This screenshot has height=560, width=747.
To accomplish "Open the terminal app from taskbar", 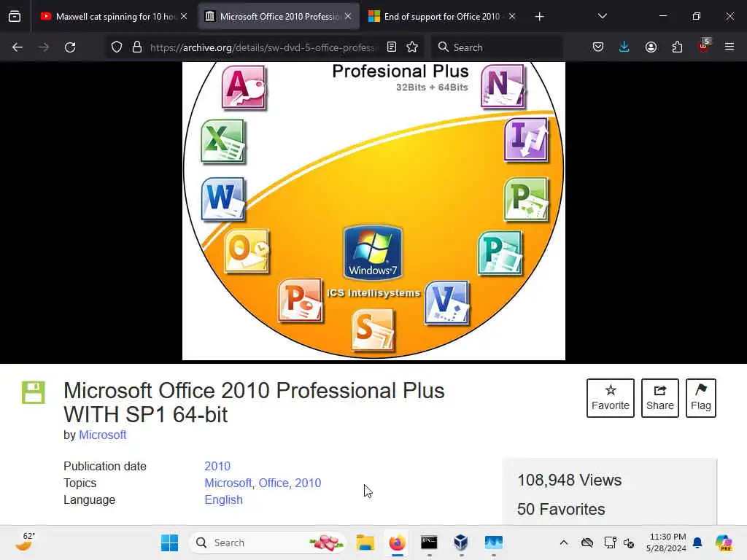I will [x=429, y=542].
